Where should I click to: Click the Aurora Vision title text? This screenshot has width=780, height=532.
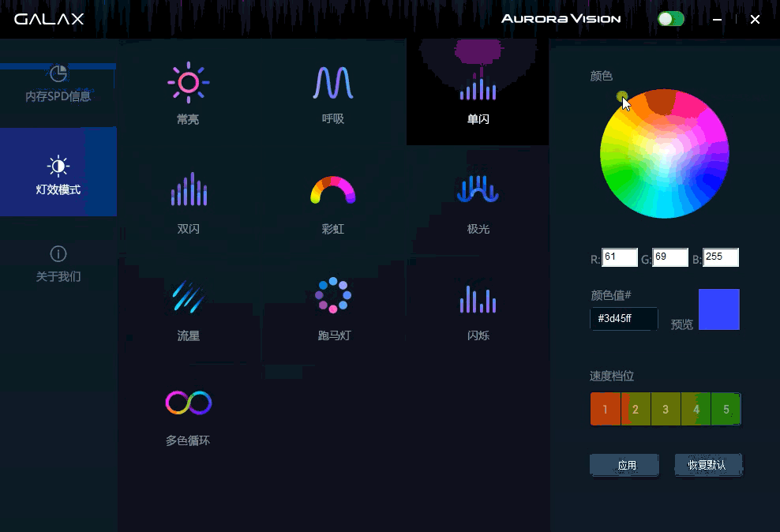[x=561, y=19]
